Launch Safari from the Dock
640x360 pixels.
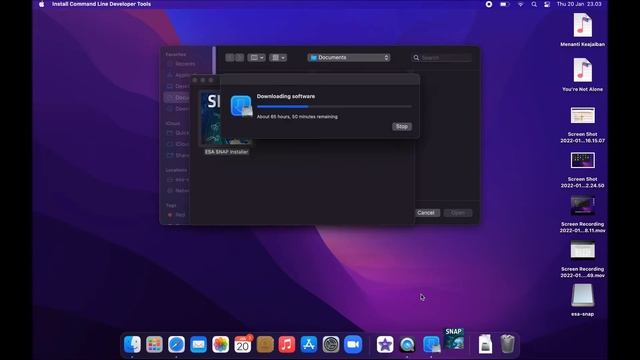click(176, 344)
